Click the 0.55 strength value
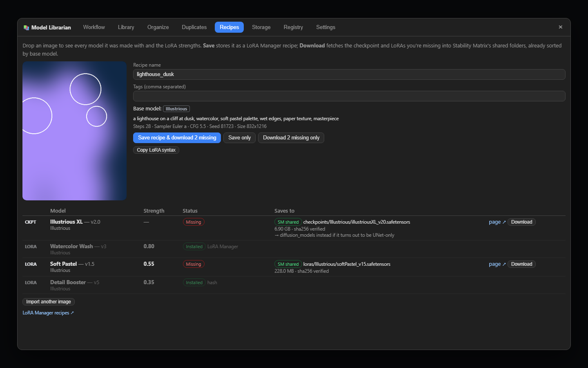The image size is (588, 368). pos(149,264)
